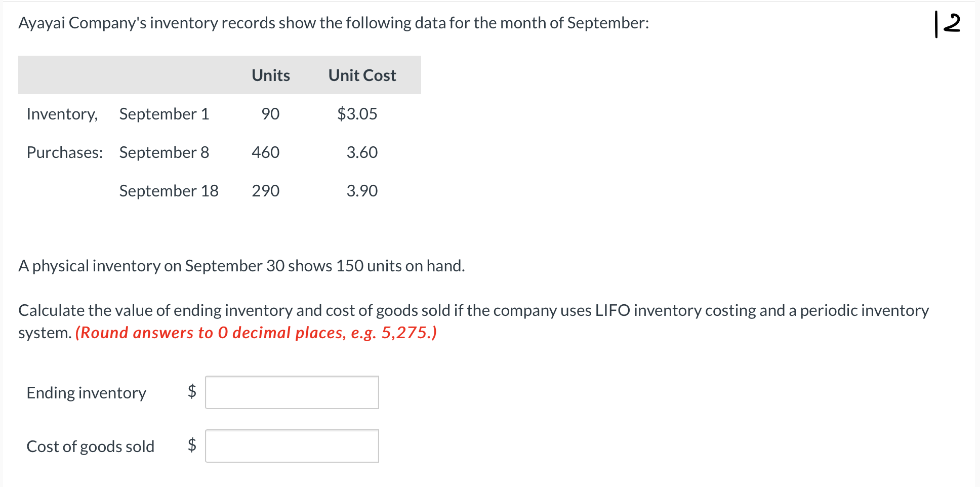
Task: Click the September 1 inventory date
Action: [164, 114]
